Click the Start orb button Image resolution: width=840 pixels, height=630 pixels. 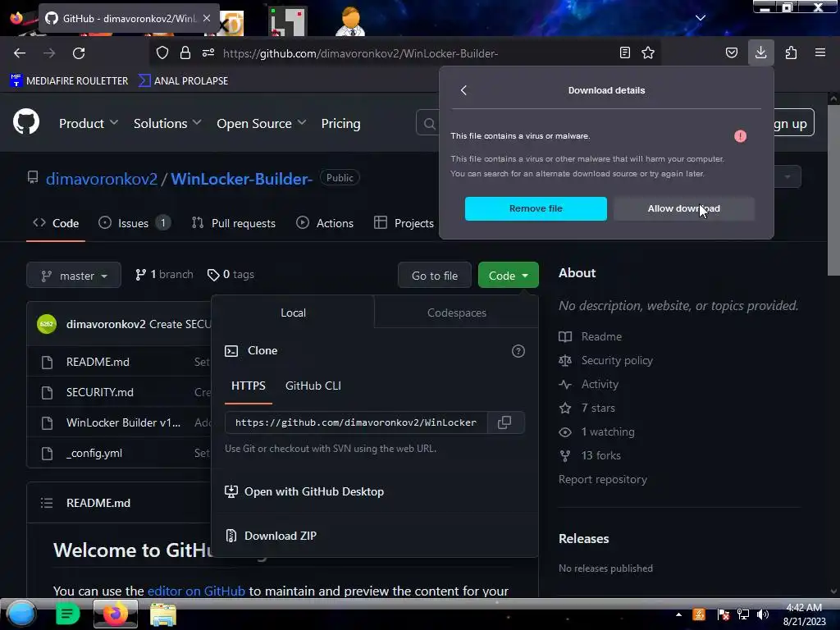point(21,614)
